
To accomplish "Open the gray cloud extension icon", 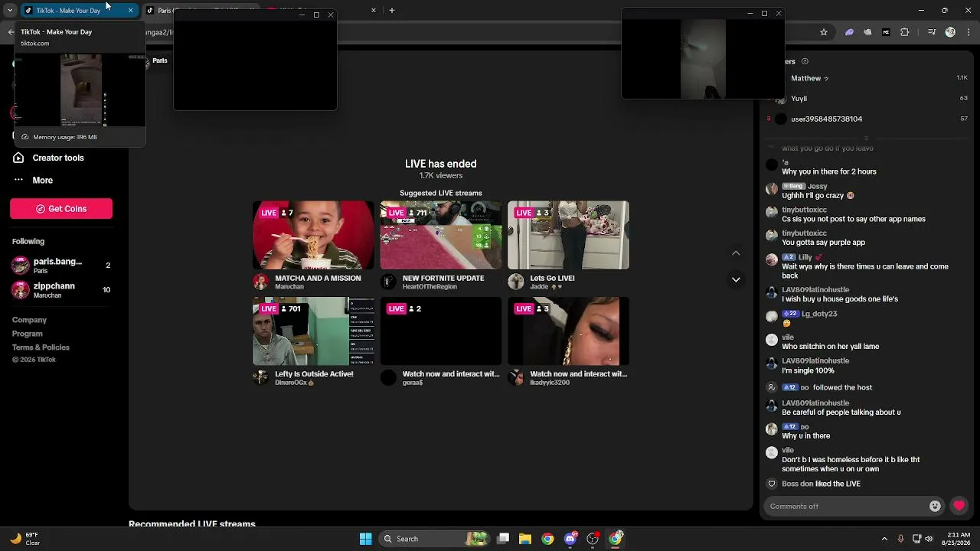I will click(x=867, y=32).
